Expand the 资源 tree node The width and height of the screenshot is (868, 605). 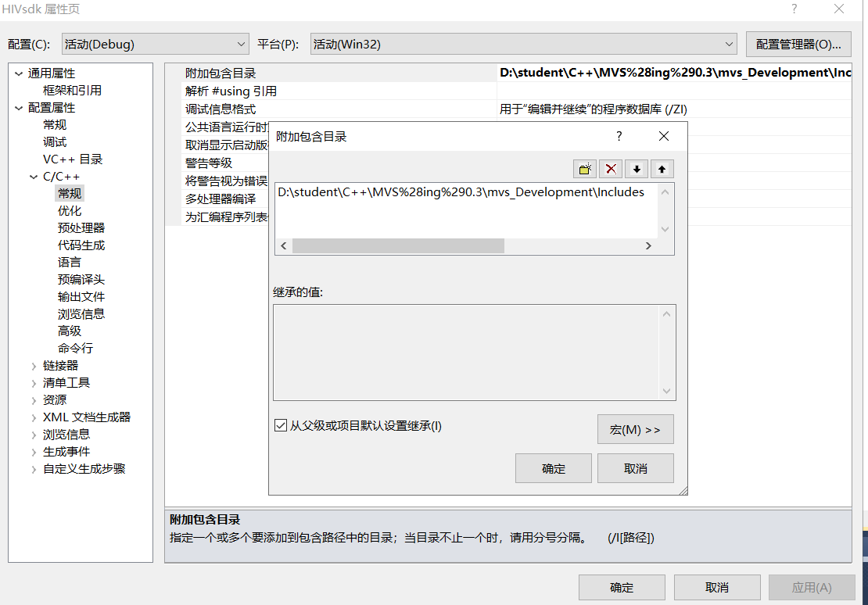click(34, 400)
